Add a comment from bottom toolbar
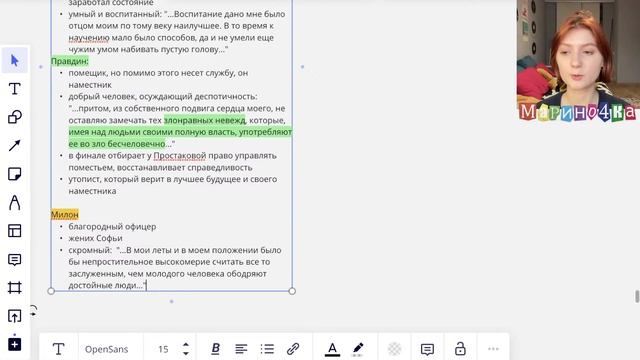The image size is (640, 360). pos(427,349)
